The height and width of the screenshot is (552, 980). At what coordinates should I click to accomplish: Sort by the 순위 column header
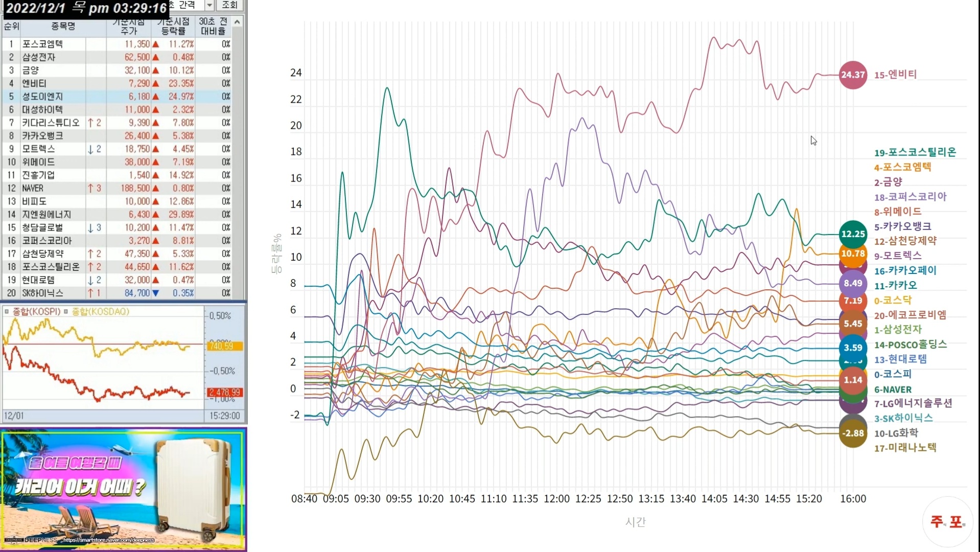pos(11,26)
